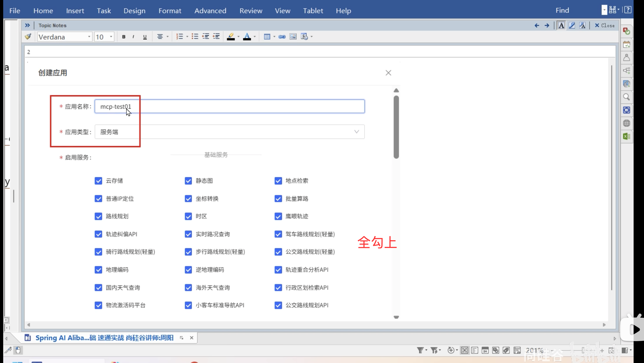The image size is (644, 363).
Task: Open the resources person icon in right sidebar
Action: pyautogui.click(x=626, y=57)
